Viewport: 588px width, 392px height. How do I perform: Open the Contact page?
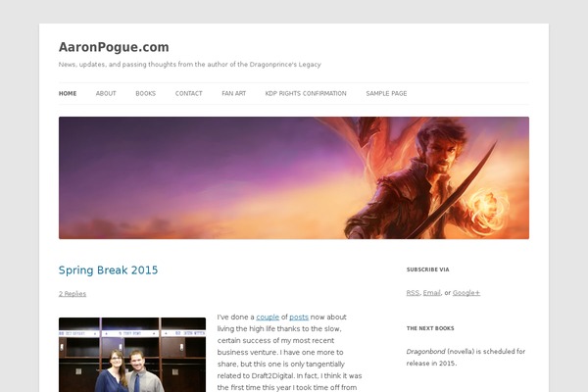pos(188,93)
